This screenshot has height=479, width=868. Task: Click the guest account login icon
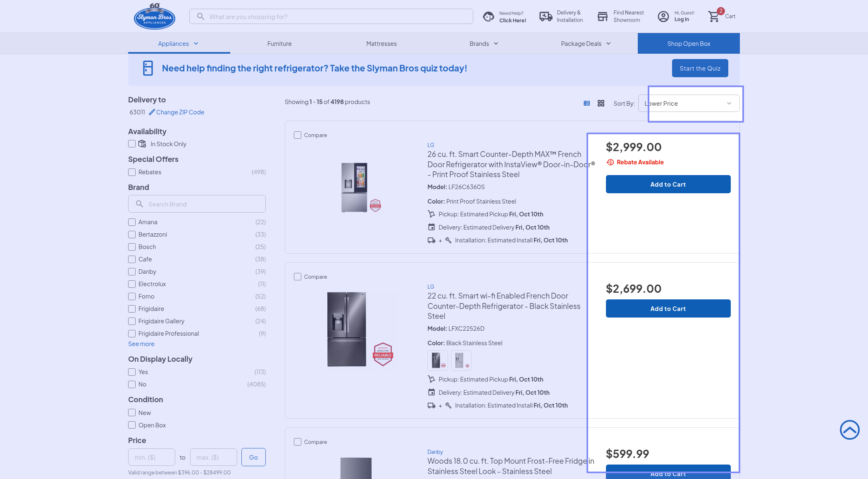point(663,17)
